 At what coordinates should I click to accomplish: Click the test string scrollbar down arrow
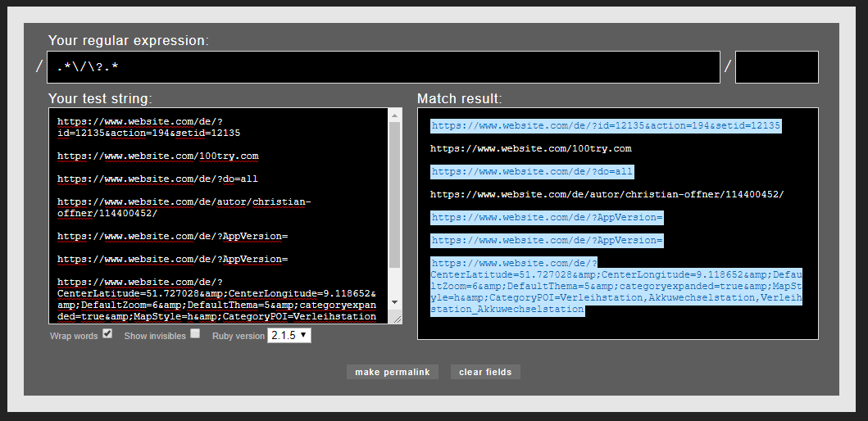395,302
